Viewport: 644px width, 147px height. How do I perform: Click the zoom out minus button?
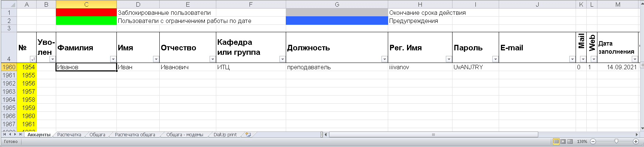tap(593, 141)
